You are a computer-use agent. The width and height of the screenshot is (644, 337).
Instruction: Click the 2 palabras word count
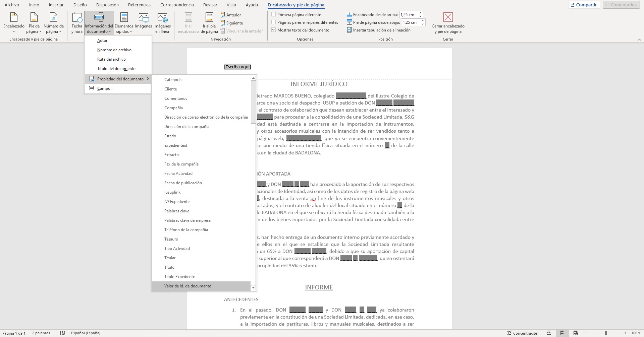tap(41, 333)
